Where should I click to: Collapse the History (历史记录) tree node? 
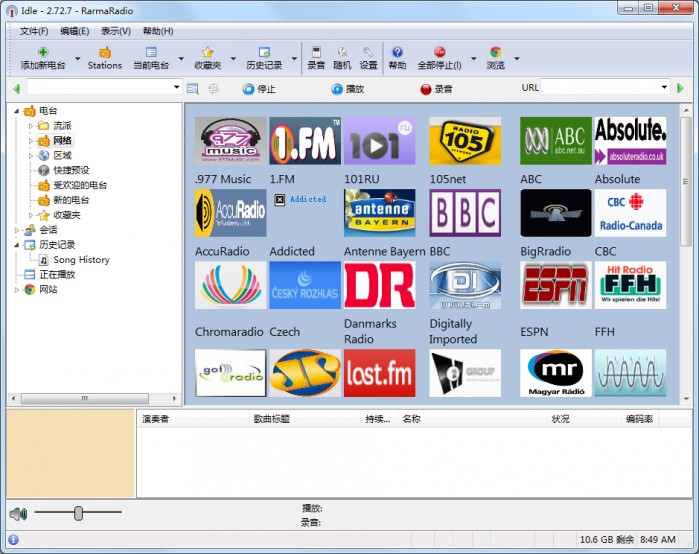pyautogui.click(x=16, y=245)
